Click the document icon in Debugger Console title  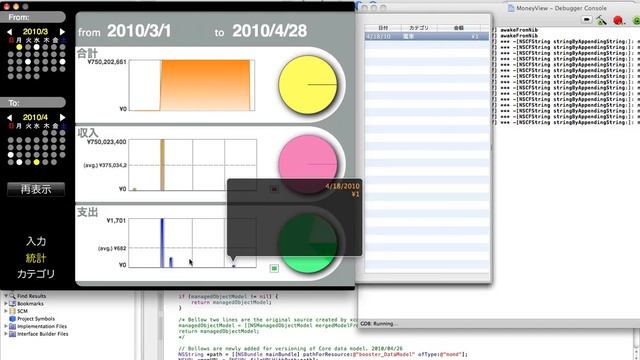pos(511,8)
